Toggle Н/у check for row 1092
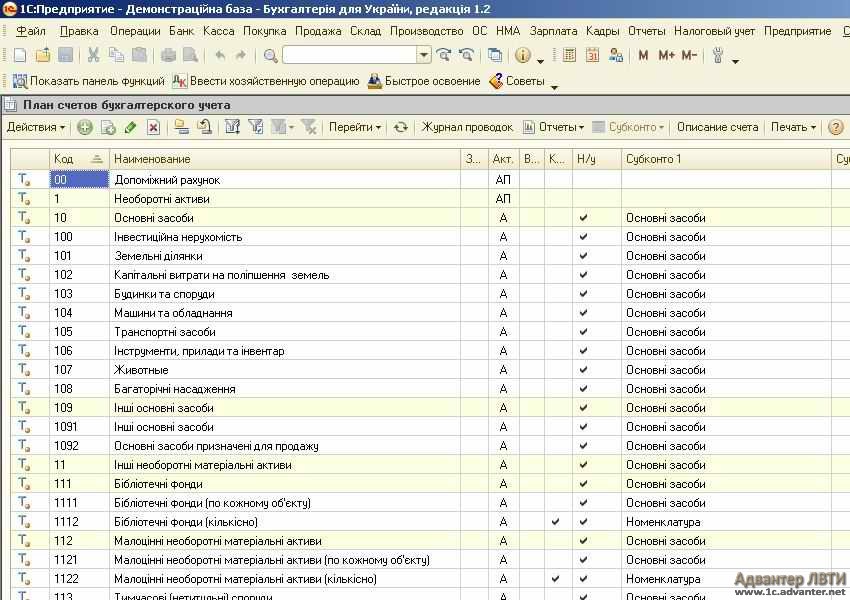Image resolution: width=850 pixels, height=600 pixels. pyautogui.click(x=583, y=446)
